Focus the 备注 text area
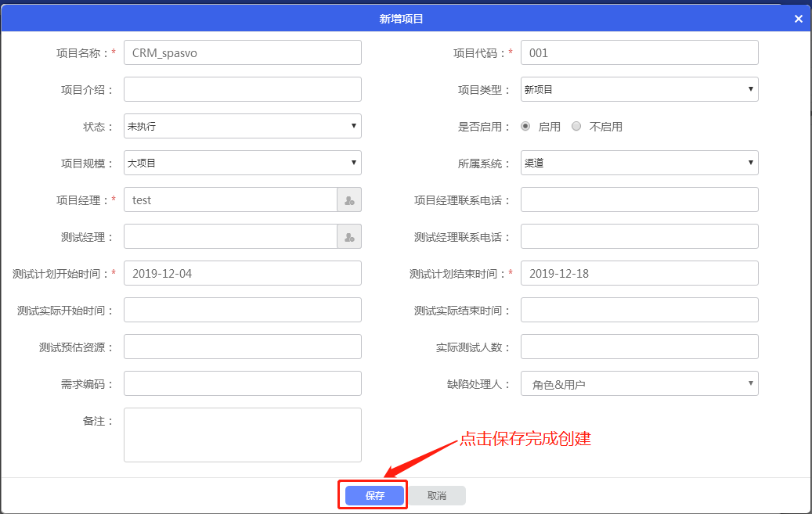The image size is (812, 514). pyautogui.click(x=242, y=435)
